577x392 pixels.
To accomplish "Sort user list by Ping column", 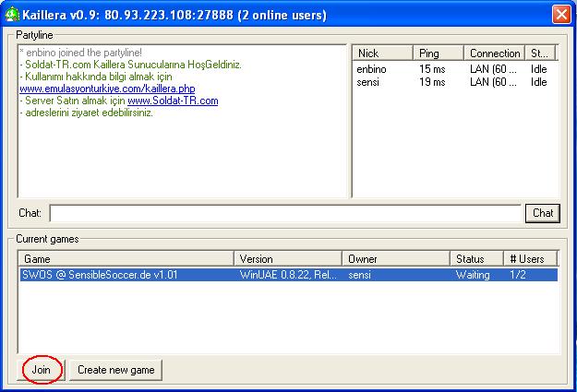I will [439, 53].
